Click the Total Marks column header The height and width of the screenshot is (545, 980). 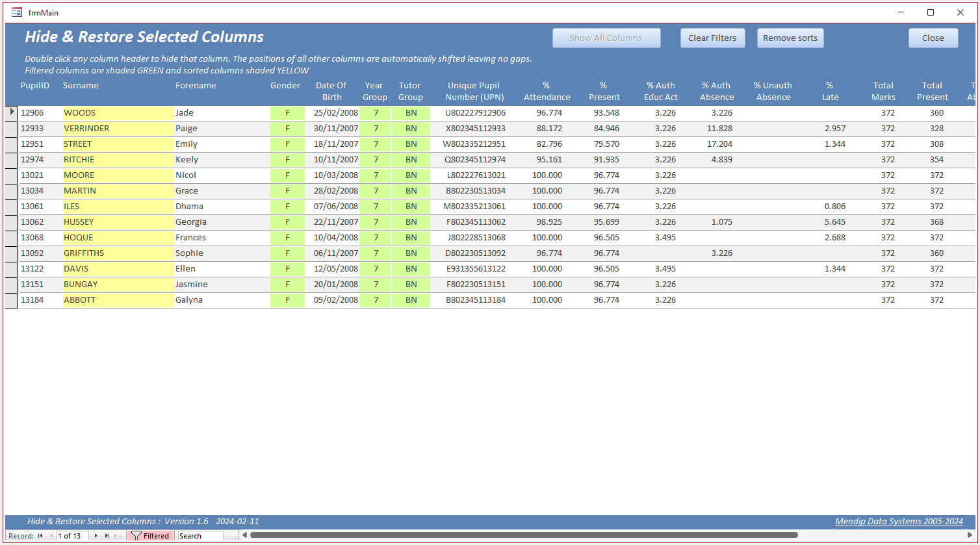coord(883,92)
